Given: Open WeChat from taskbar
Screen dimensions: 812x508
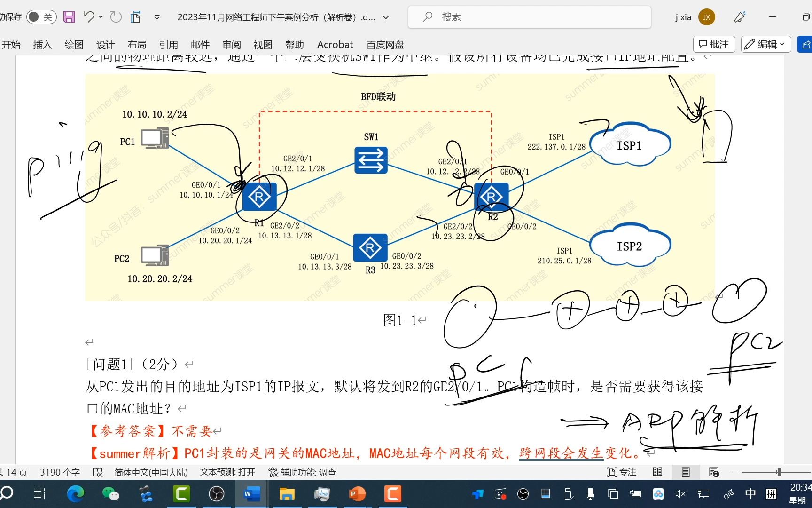Looking at the screenshot, I should pyautogui.click(x=110, y=494).
